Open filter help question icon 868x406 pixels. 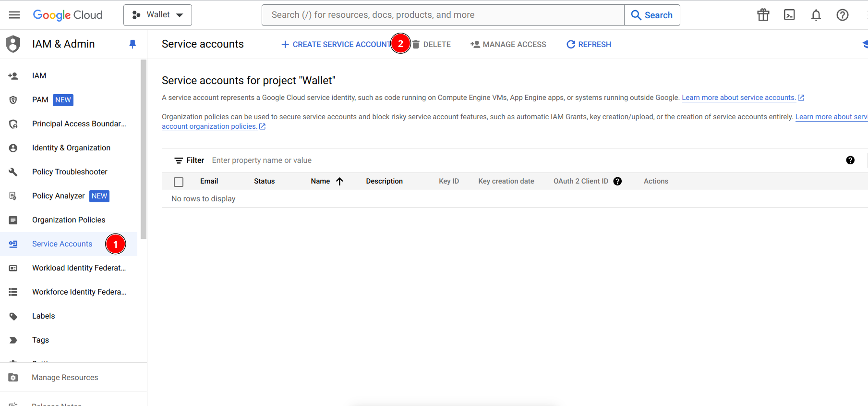coord(850,160)
